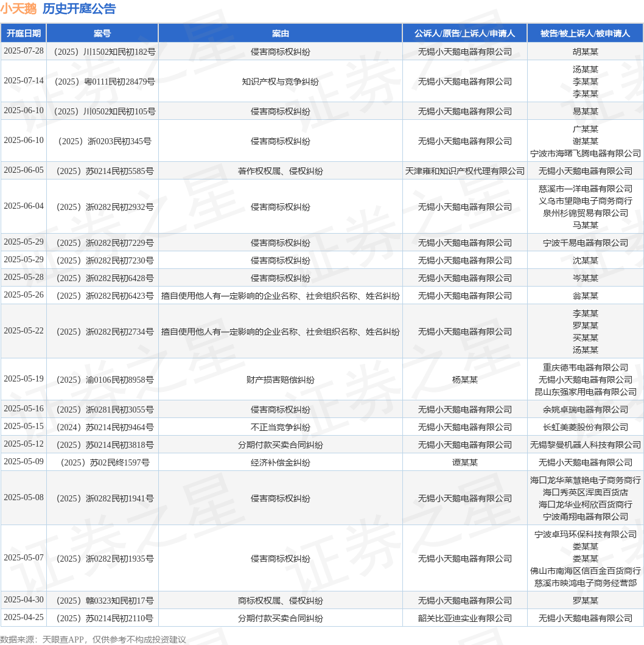Click the date 2025-04-30

[x=24, y=600]
